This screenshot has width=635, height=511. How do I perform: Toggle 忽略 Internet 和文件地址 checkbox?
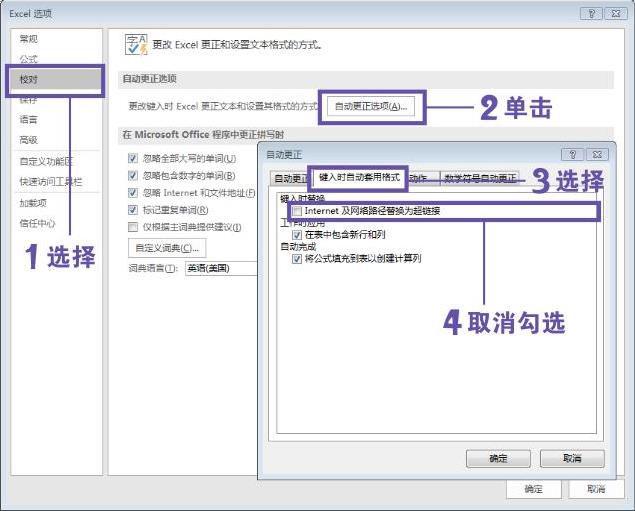point(132,193)
